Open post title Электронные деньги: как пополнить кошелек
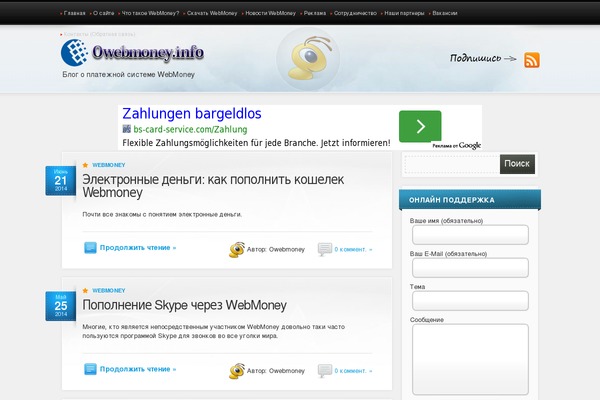 point(213,186)
